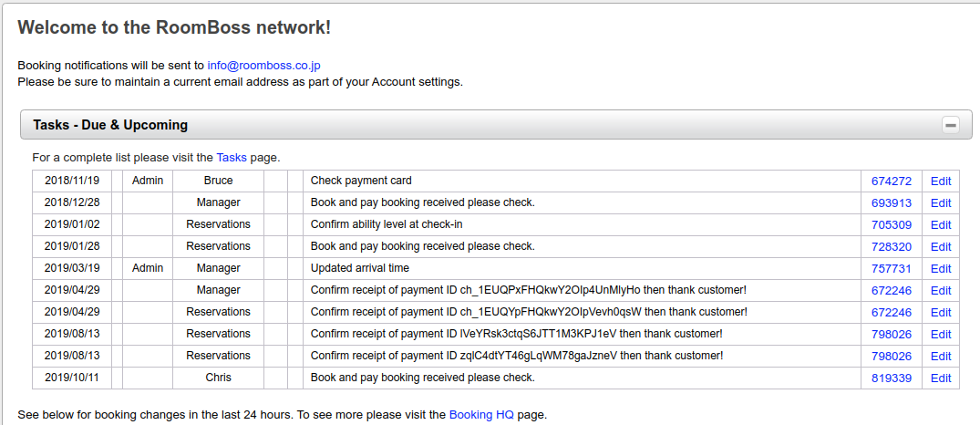Visit the Booking HQ page link
The image size is (980, 425).
tap(481, 414)
